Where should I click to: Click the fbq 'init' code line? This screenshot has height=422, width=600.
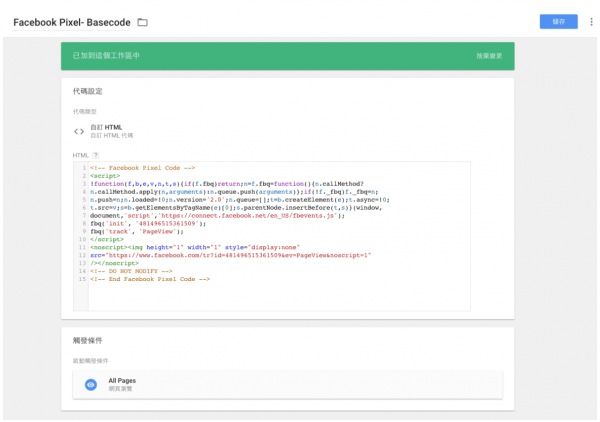pos(148,223)
